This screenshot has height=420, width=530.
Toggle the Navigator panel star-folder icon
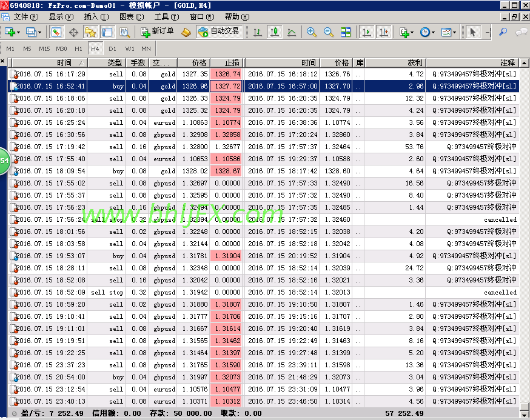click(90, 32)
